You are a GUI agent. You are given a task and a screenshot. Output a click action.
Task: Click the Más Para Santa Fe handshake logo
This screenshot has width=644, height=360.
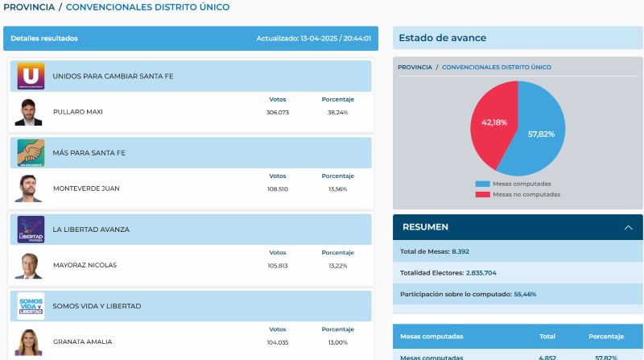pyautogui.click(x=31, y=152)
